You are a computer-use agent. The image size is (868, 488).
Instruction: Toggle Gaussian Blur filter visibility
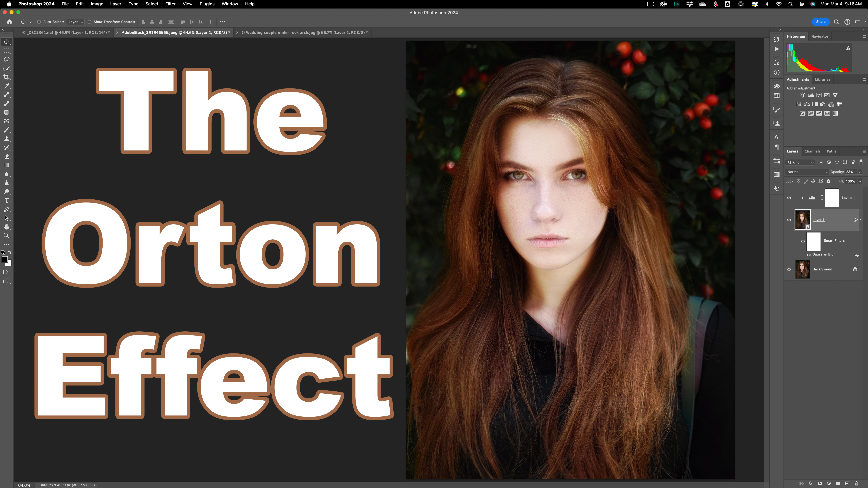point(809,255)
